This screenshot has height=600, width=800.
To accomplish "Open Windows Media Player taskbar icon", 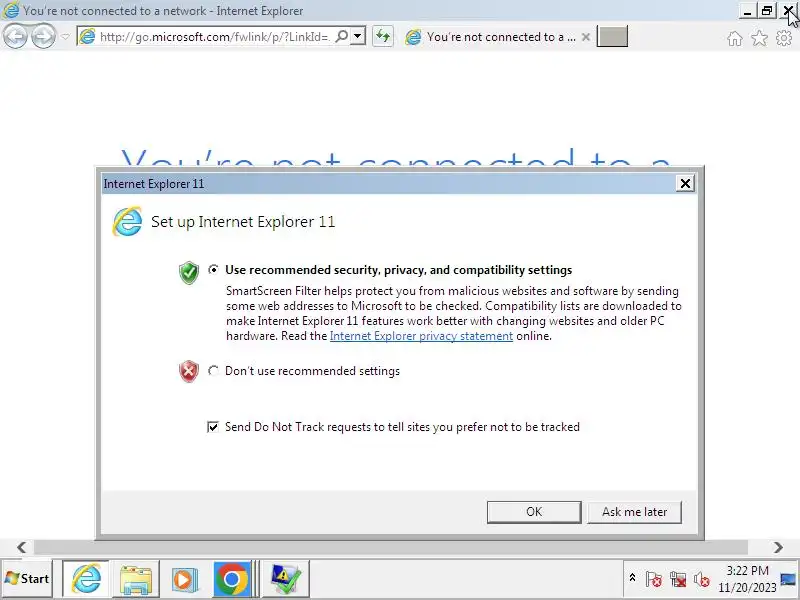I will pos(185,579).
